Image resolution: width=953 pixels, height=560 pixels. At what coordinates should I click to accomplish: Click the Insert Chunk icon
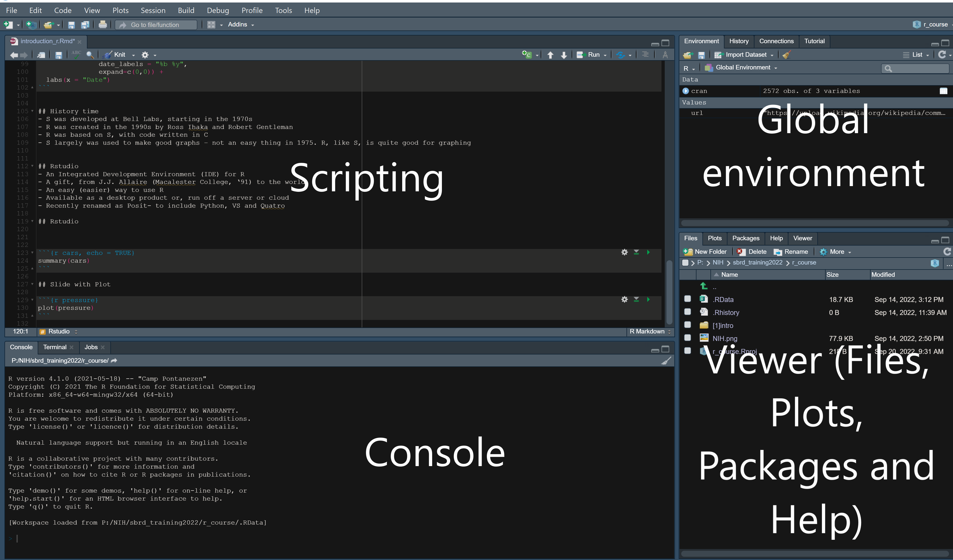527,55
